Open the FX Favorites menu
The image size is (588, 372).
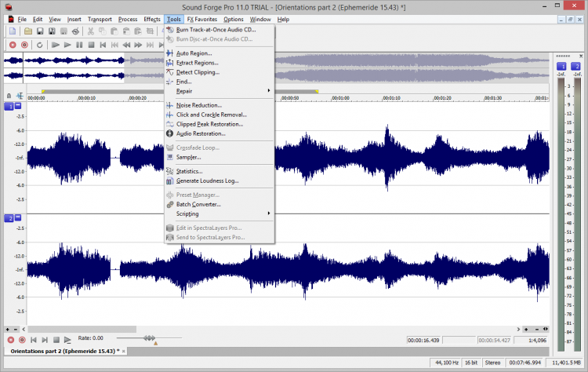(x=201, y=18)
